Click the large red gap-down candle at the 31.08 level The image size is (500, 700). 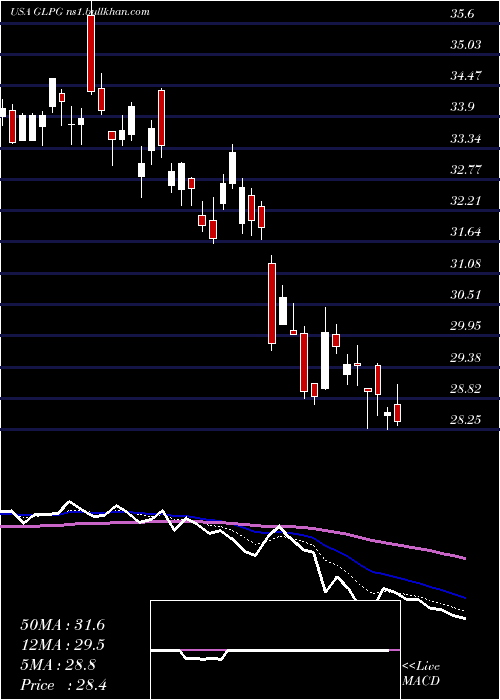[271, 304]
